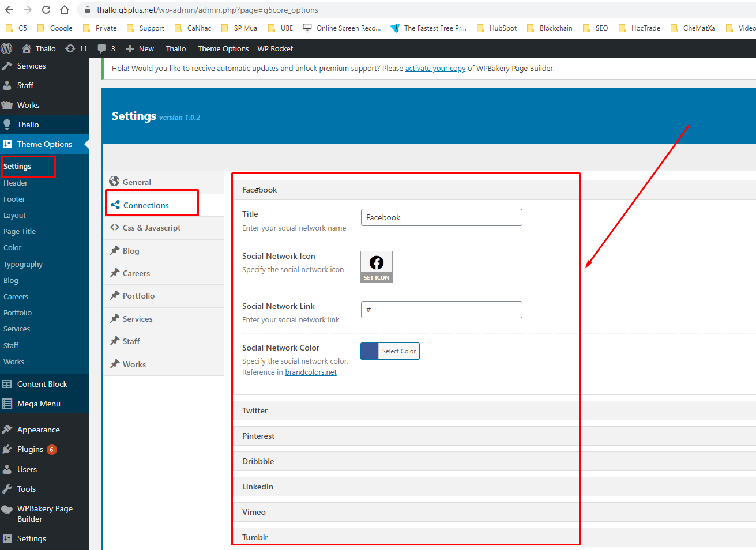The image size is (756, 550).
Task: Click the Social Network Link input field
Action: (x=442, y=310)
